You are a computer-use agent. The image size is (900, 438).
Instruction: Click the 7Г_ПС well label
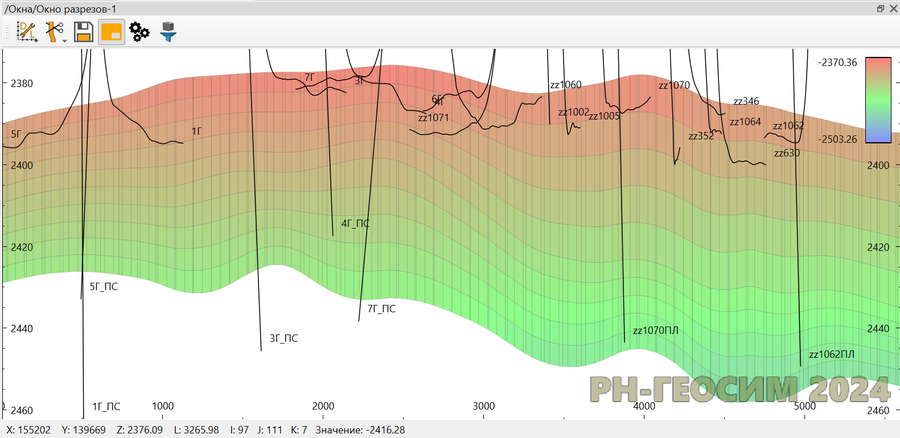381,309
